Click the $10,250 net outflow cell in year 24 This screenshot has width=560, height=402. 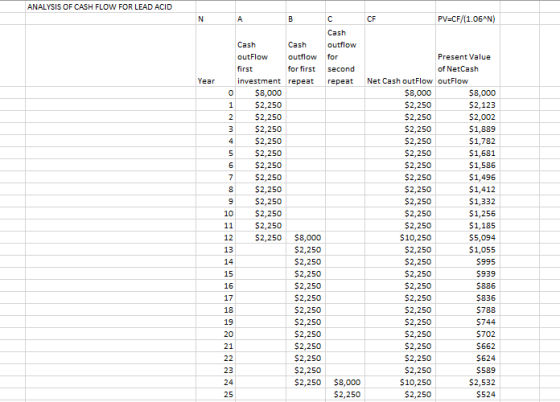coord(400,382)
